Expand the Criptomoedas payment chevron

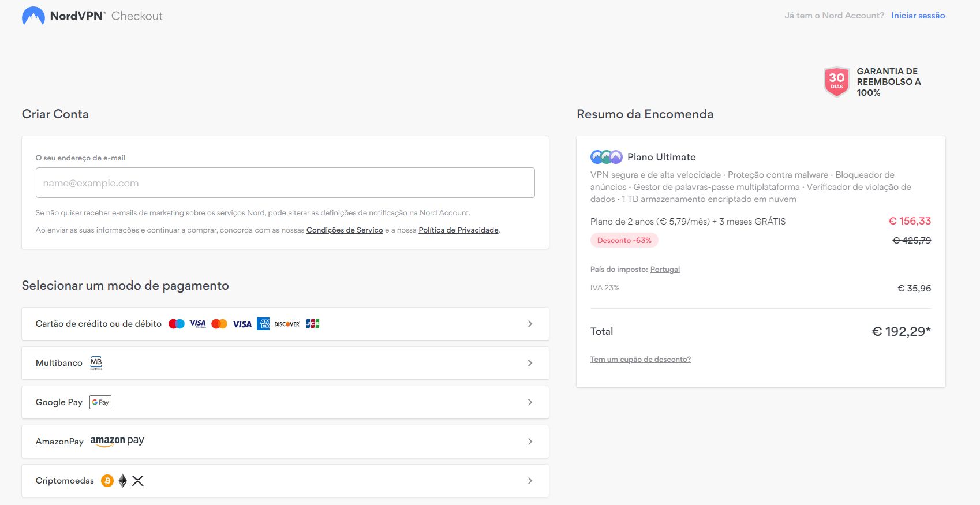pyautogui.click(x=530, y=481)
